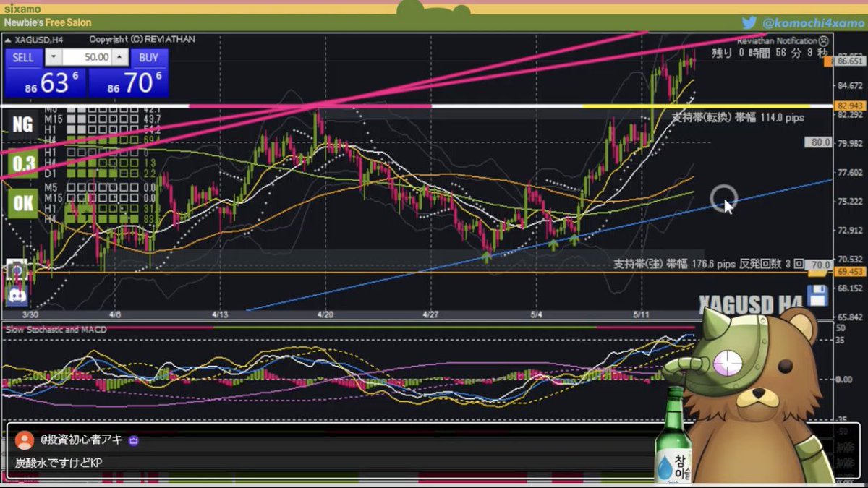Select the M5 timeframe row label
This screenshot has width=868, height=488.
click(51, 187)
